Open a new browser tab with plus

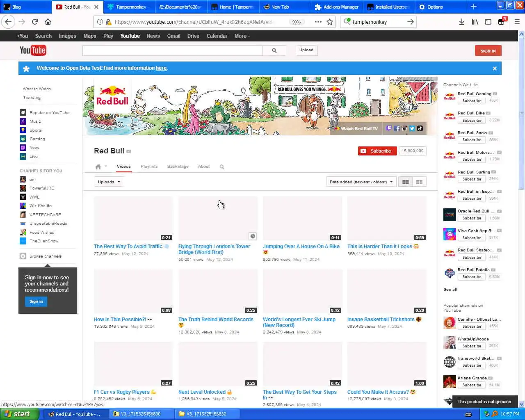tap(474, 7)
